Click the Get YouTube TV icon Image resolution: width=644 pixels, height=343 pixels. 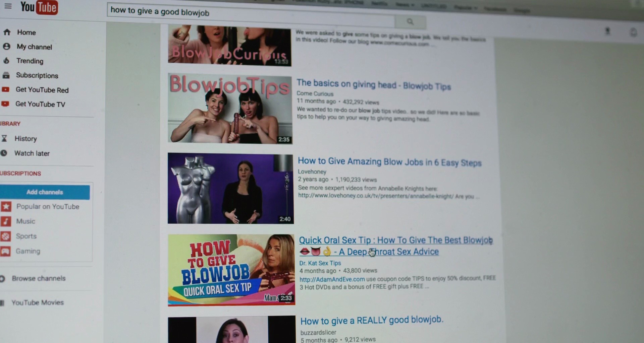click(5, 104)
